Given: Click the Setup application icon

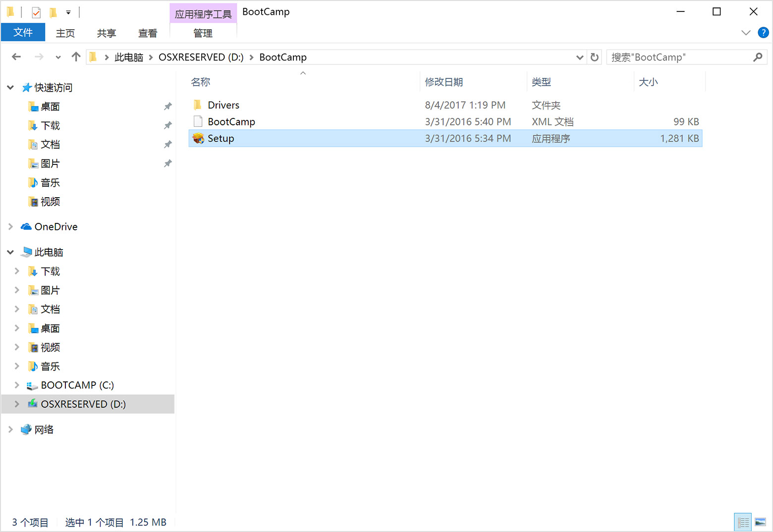Looking at the screenshot, I should coord(198,138).
